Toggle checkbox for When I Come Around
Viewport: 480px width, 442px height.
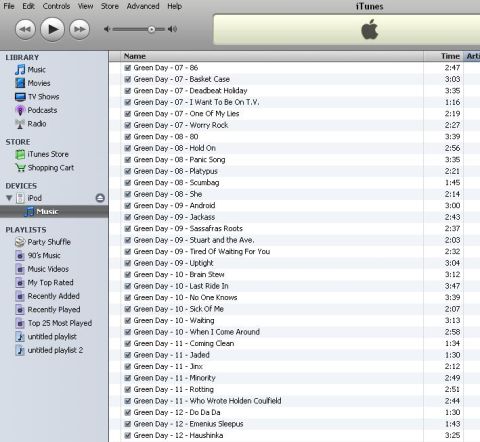[x=127, y=332]
